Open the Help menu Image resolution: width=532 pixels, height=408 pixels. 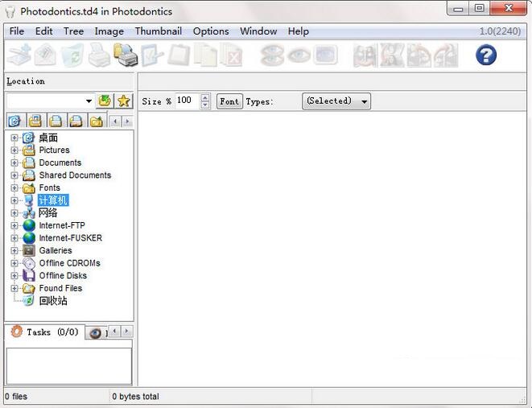pyautogui.click(x=299, y=31)
